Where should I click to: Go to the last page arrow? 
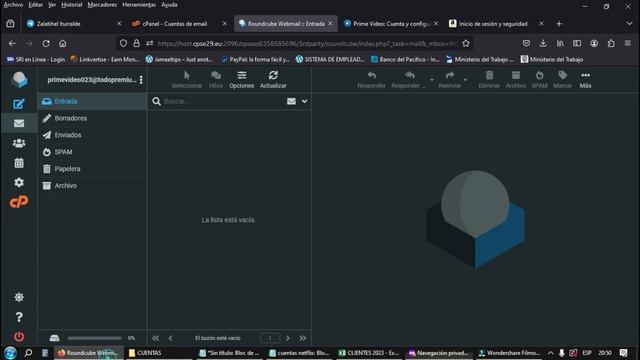coord(303,338)
